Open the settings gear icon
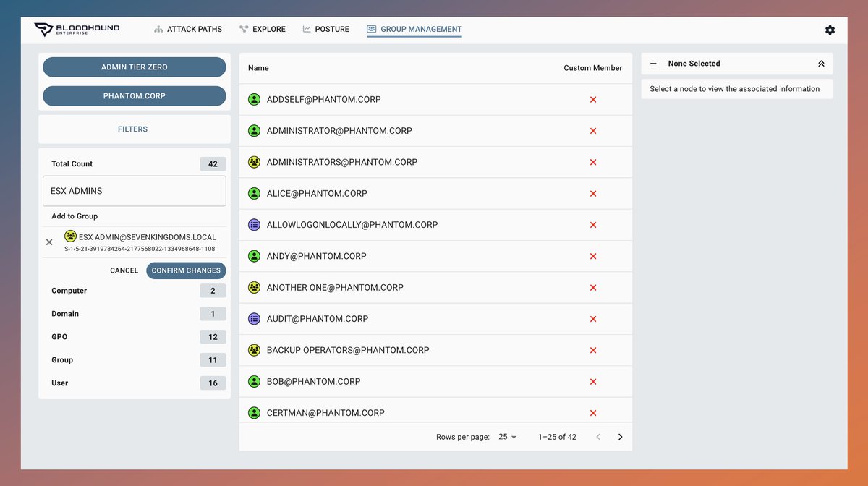 pos(830,30)
